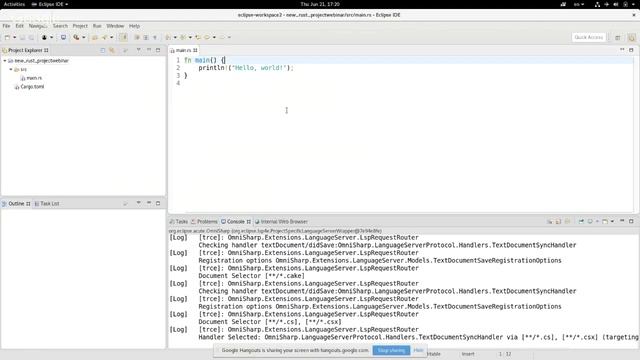Open the File menu
640x360 pixels.
point(6,26)
